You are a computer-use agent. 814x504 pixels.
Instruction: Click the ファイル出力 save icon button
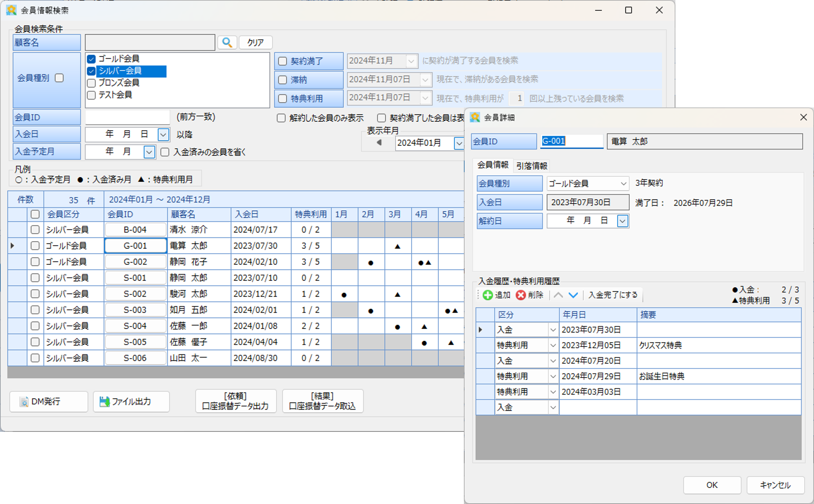(105, 402)
